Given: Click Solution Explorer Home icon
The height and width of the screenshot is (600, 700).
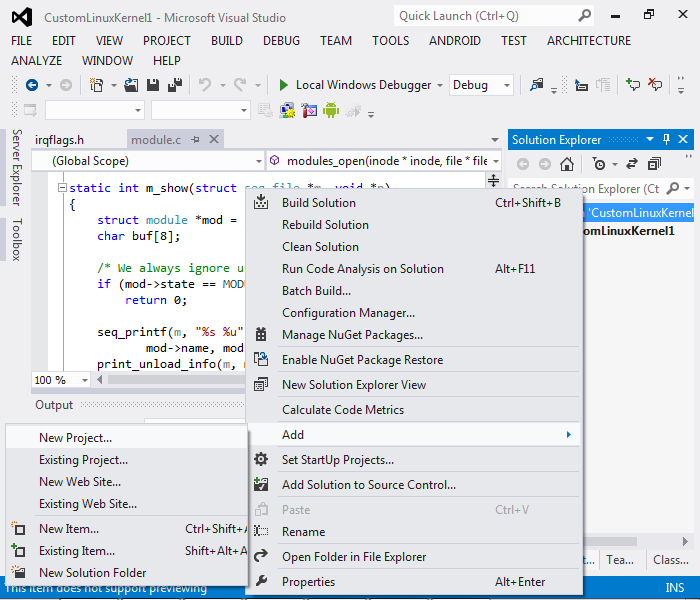Looking at the screenshot, I should 567,164.
